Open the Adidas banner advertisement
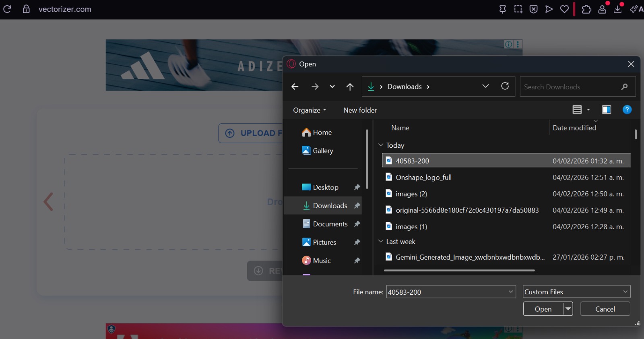The height and width of the screenshot is (339, 644). 194,65
